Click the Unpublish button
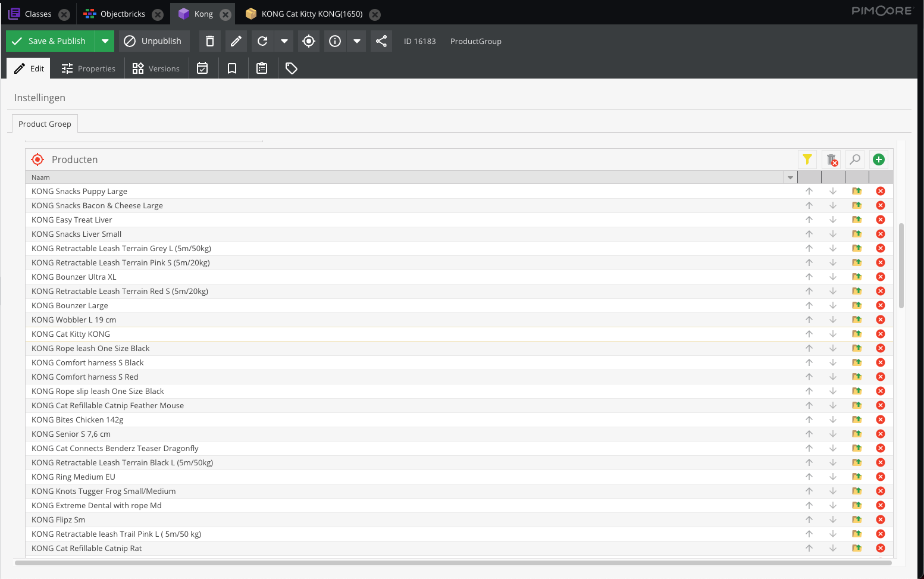The image size is (924, 579). 154,41
